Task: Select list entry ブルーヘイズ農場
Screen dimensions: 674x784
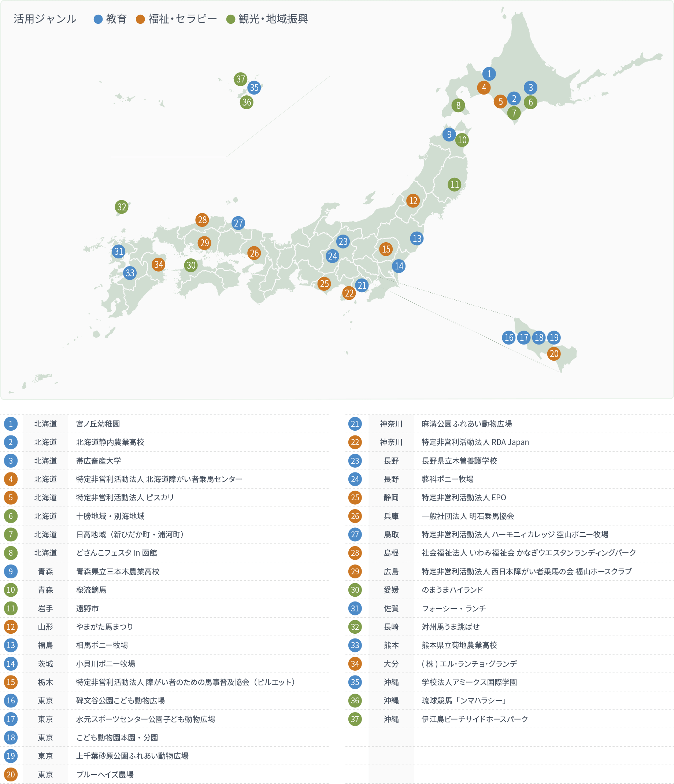Action: tap(105, 774)
